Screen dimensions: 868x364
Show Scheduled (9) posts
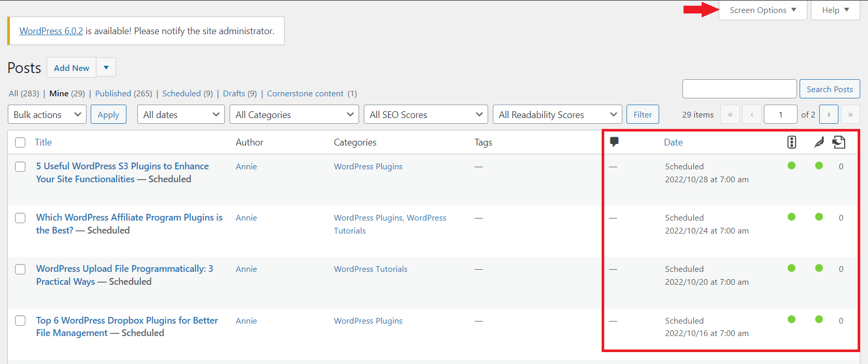[x=188, y=94]
